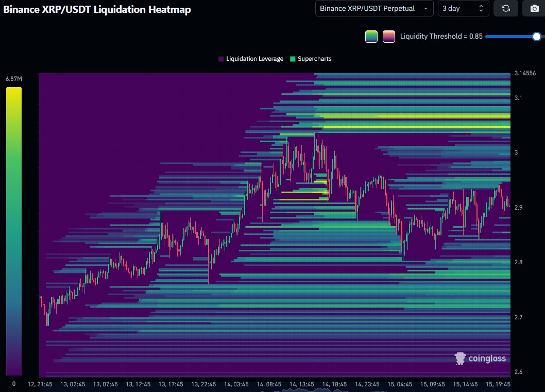The width and height of the screenshot is (545, 392).
Task: Click the 2.7 price axis label
Action: (518, 317)
